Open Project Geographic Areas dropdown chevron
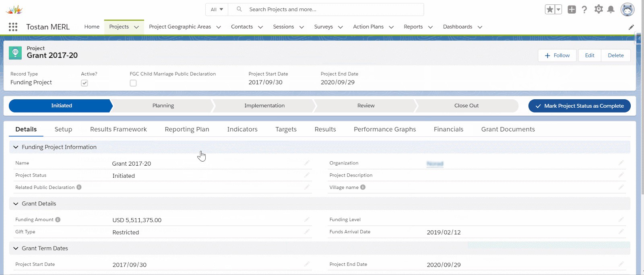This screenshot has height=275, width=644. 219,27
